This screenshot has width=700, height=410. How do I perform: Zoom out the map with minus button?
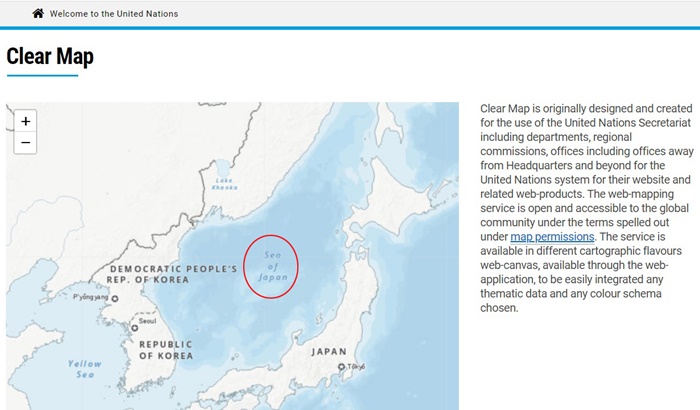25,143
